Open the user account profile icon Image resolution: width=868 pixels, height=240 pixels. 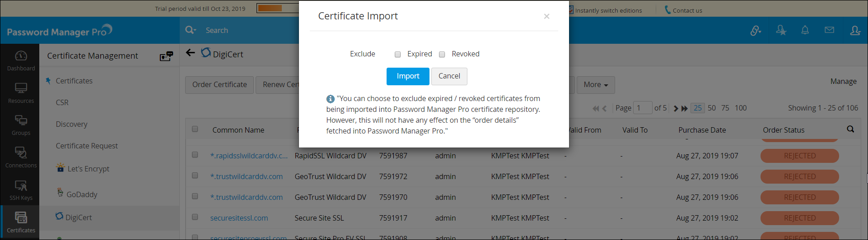[x=855, y=30]
